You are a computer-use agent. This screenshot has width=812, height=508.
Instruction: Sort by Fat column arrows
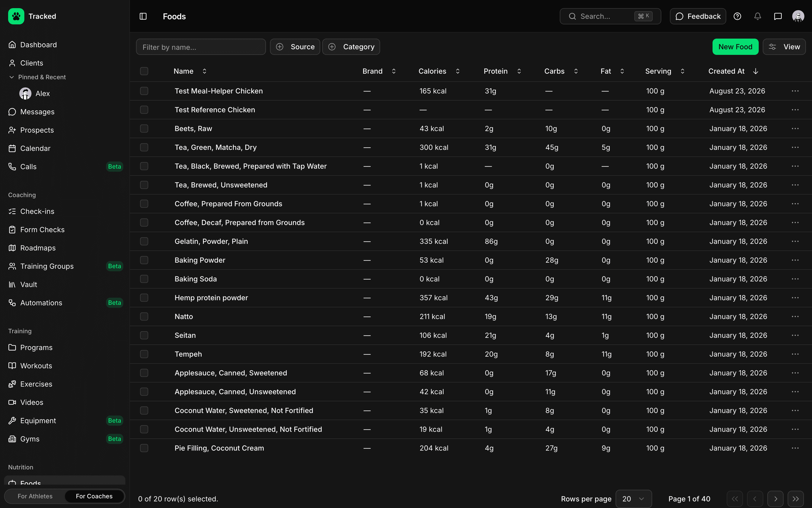[622, 71]
